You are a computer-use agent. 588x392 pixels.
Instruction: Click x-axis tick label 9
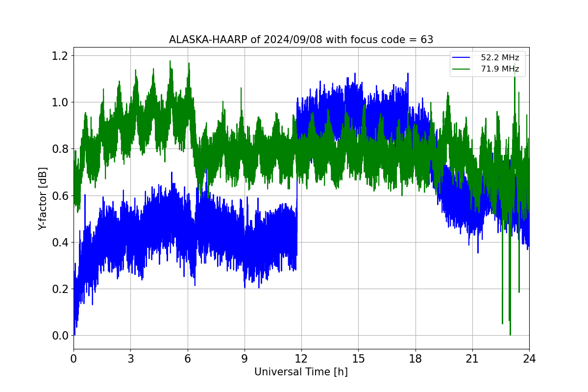pos(245,359)
